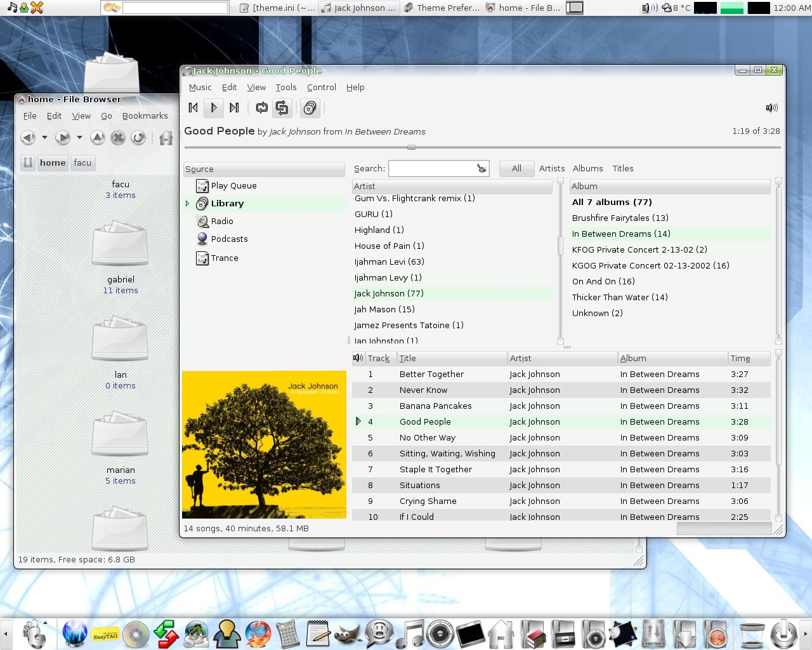Click the Rhythmbox search input field
The height and width of the screenshot is (650, 812).
click(431, 168)
